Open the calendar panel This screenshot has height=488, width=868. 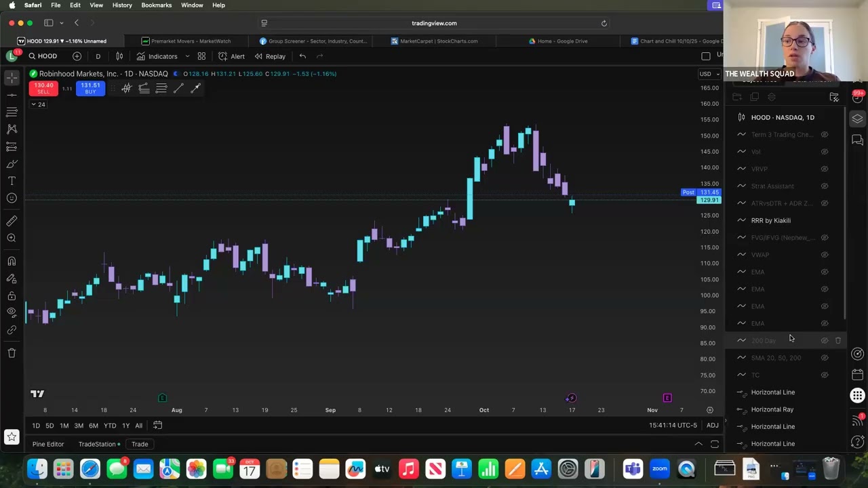858,375
